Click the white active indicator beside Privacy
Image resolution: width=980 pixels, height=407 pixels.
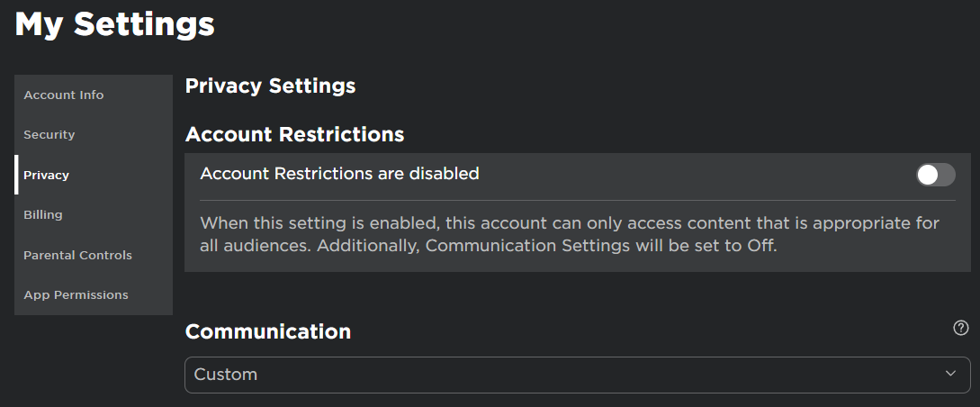point(16,175)
